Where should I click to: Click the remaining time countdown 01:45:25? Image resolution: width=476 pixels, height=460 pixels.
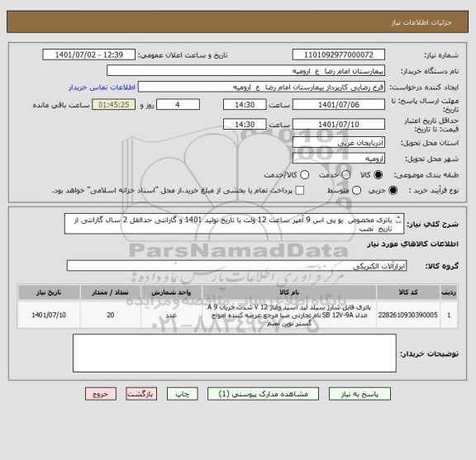(x=113, y=105)
